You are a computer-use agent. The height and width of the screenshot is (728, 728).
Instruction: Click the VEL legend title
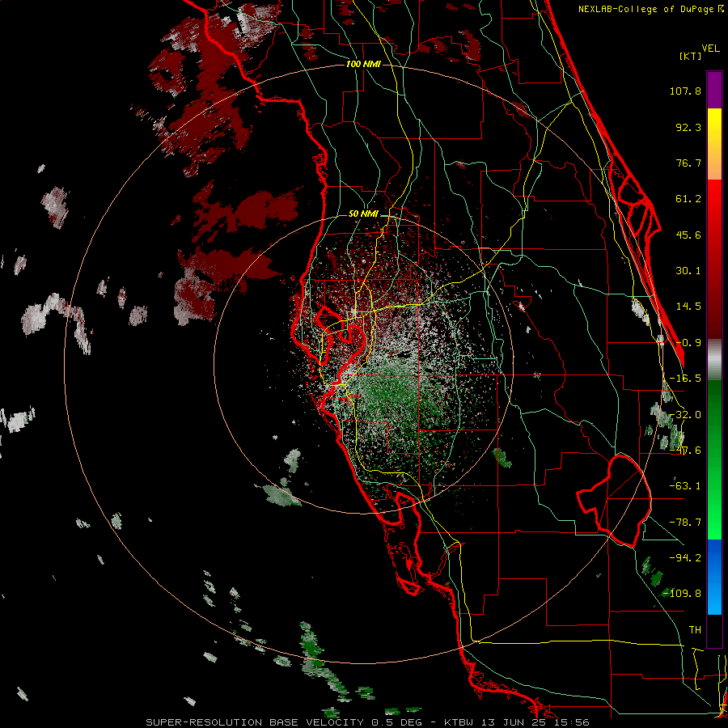point(710,49)
